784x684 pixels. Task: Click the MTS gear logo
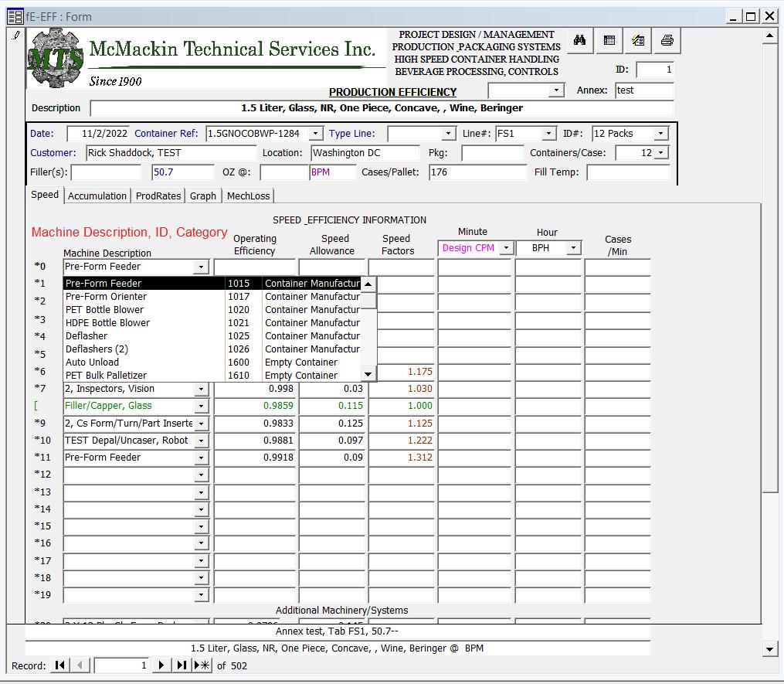pos(55,59)
